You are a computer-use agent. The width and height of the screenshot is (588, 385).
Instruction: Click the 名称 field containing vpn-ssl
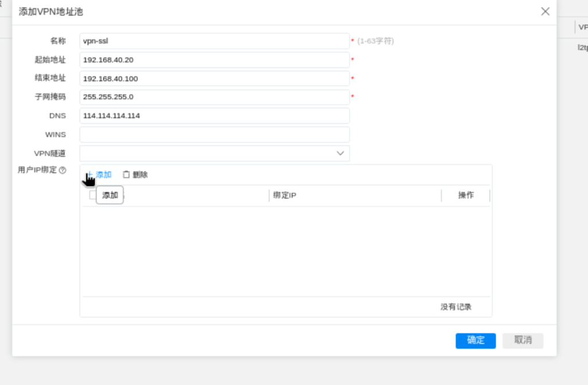pos(214,41)
